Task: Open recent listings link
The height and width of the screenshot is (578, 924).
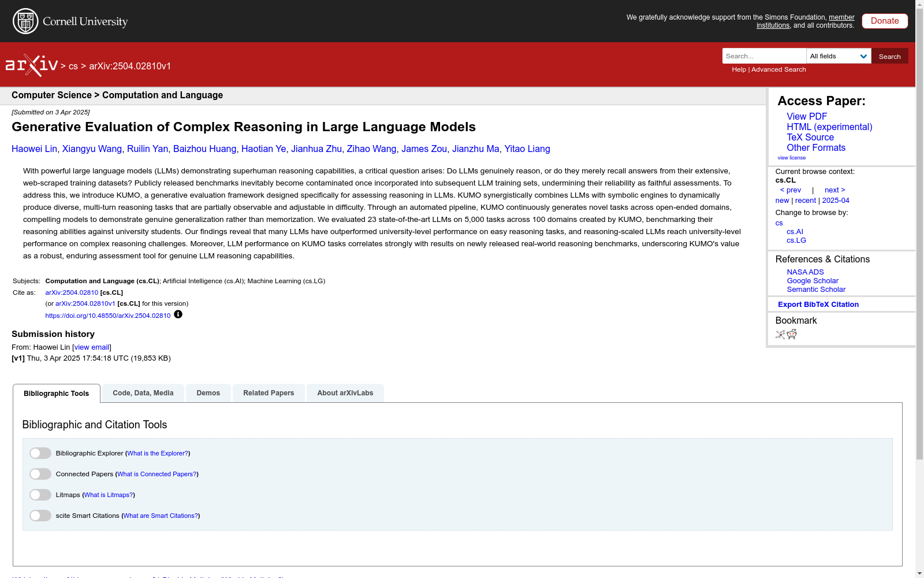Action: [x=806, y=201]
